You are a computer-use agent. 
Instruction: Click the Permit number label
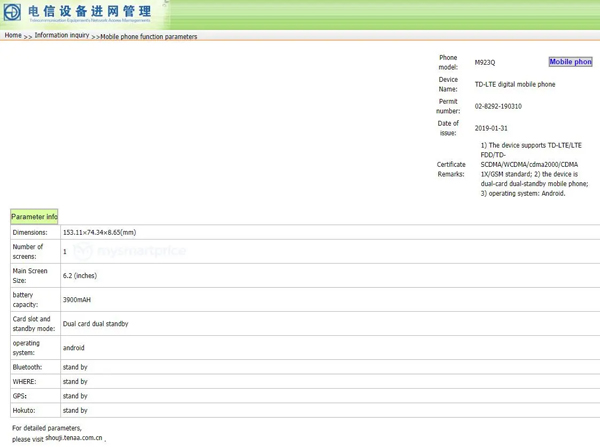point(448,106)
